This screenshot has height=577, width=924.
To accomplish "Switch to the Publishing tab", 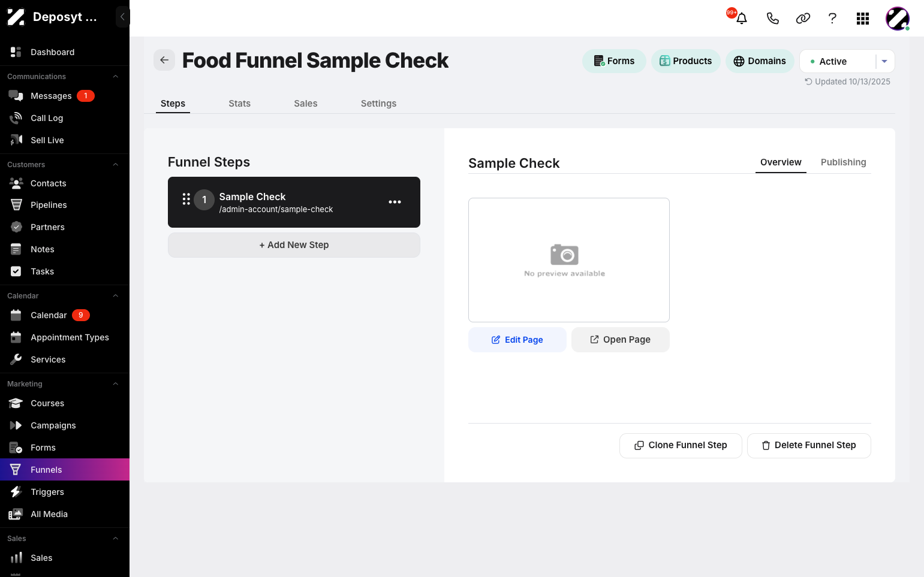I will [843, 162].
